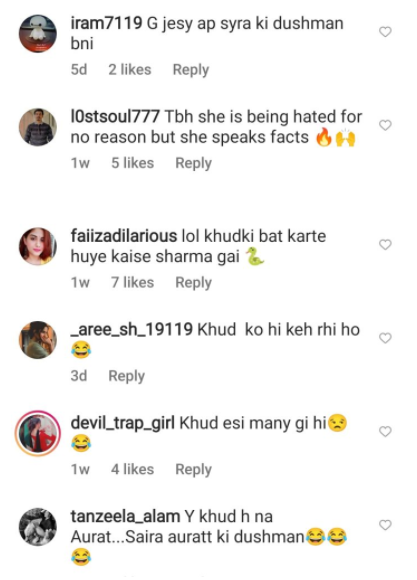The image size is (417, 580).
Task: Tap heart icon on l0stsoul777's comment
Action: tap(385, 125)
